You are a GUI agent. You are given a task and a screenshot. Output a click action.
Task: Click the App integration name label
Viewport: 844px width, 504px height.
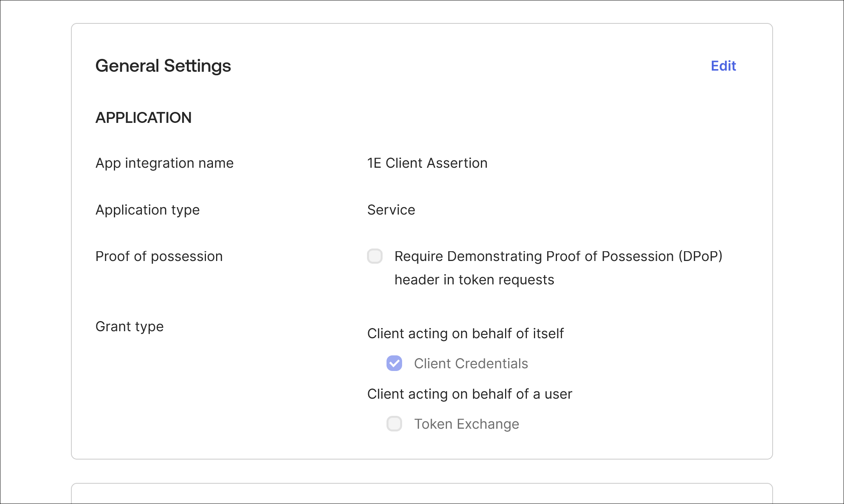(164, 163)
